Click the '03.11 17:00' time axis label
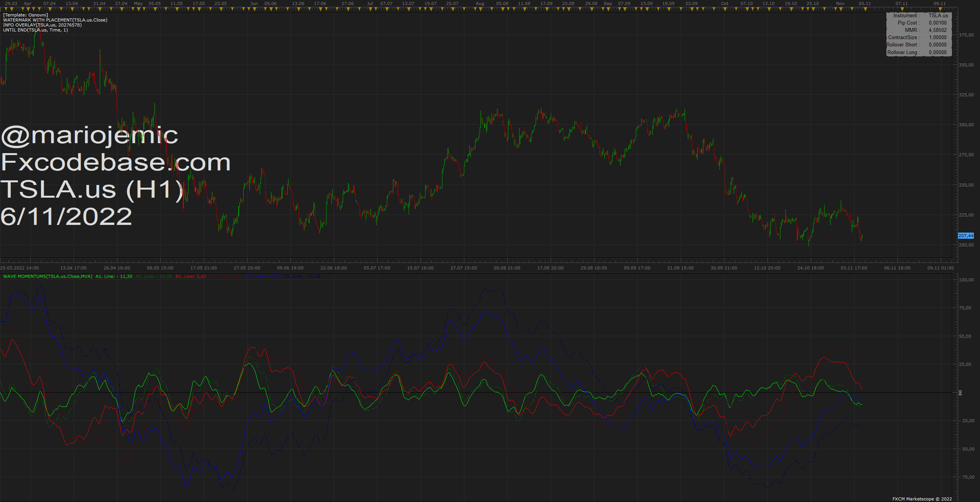 [854, 268]
